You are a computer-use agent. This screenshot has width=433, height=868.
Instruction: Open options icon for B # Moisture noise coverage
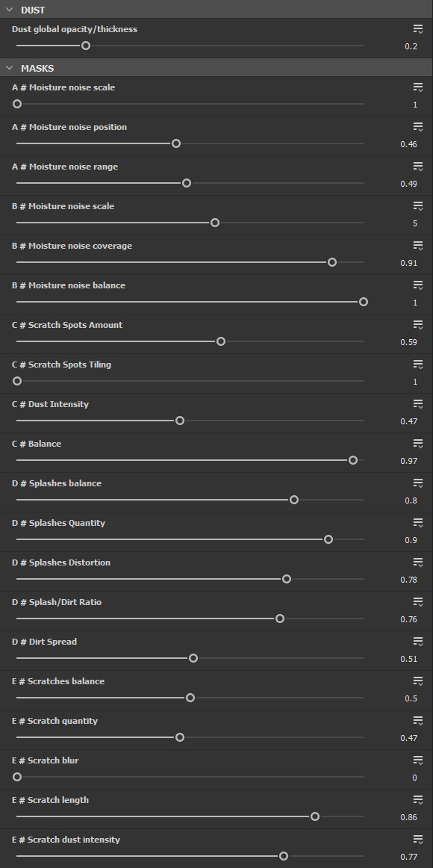pos(418,246)
